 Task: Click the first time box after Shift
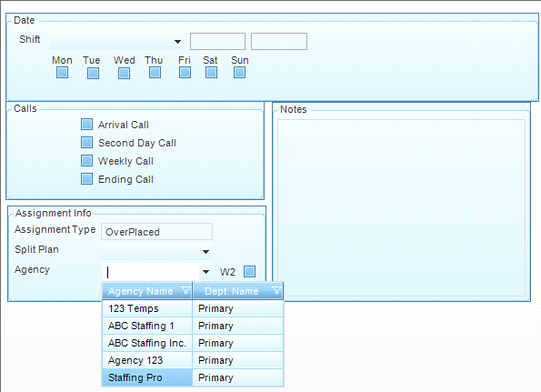[x=217, y=42]
